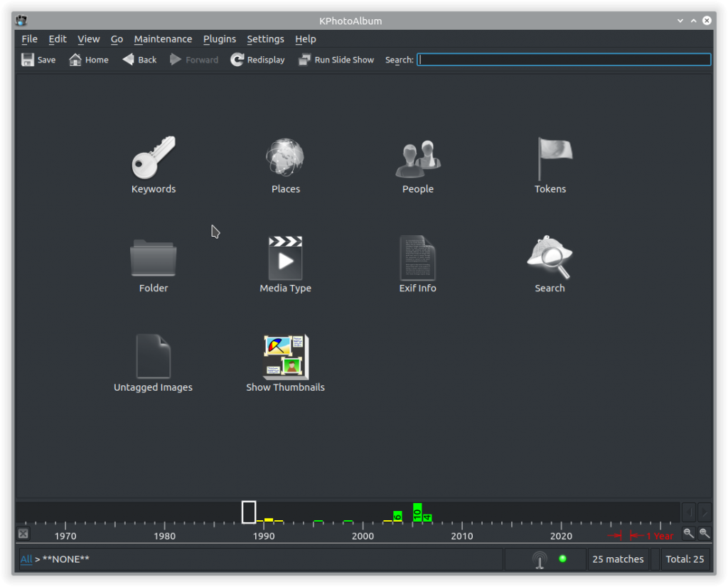728x587 pixels.
Task: View the Untagged Images collection
Action: (x=153, y=355)
